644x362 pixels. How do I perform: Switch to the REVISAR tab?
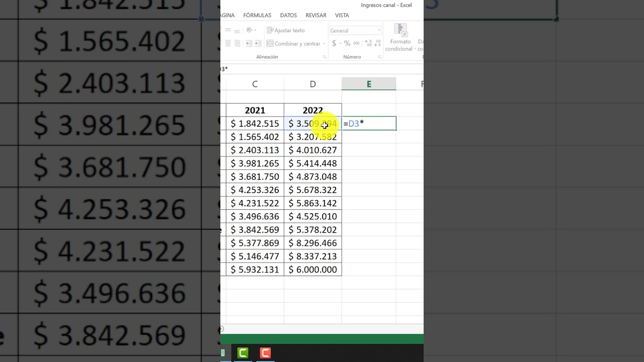click(316, 15)
